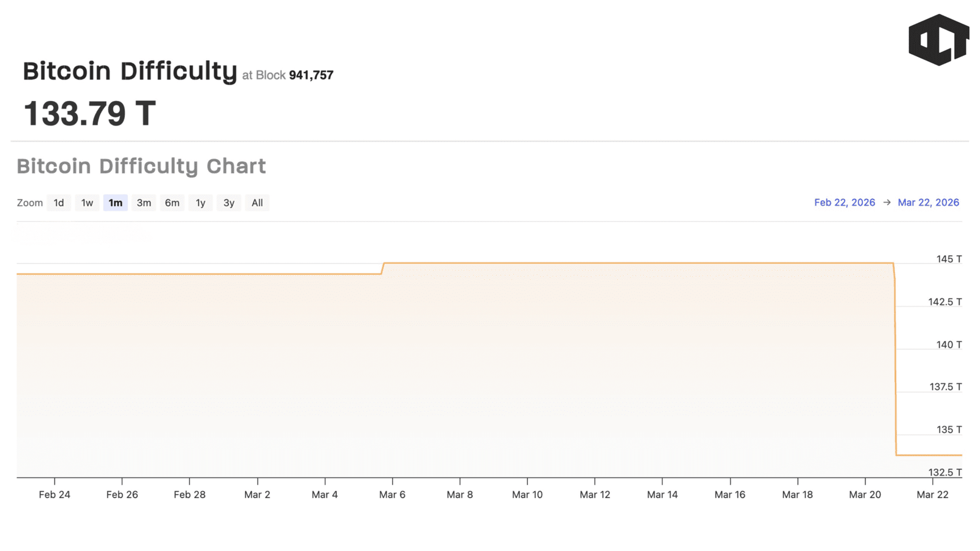This screenshot has width=980, height=551.
Task: Click the arrow between the date range
Action: 886,203
